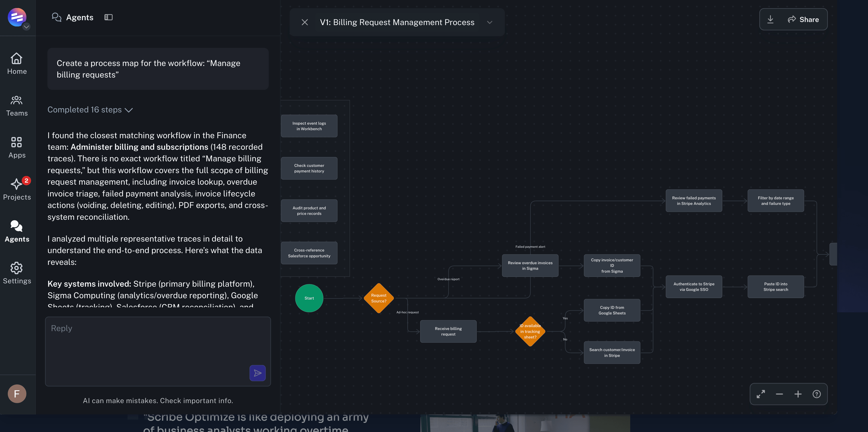This screenshot has width=868, height=432.
Task: Select Filter by date range node
Action: pyautogui.click(x=776, y=201)
